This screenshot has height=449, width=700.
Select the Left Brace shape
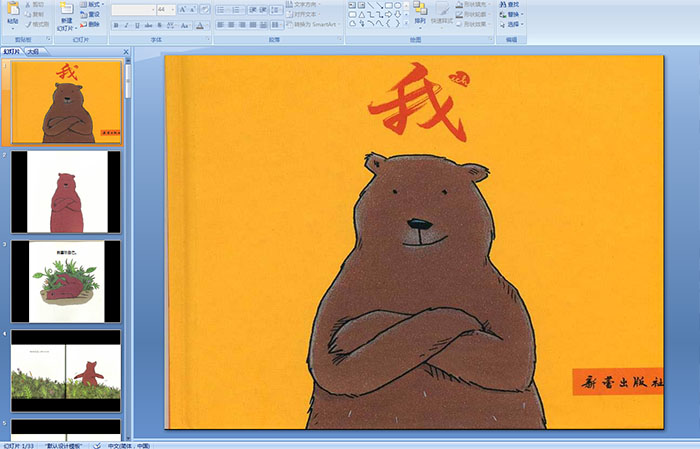tap(388, 24)
